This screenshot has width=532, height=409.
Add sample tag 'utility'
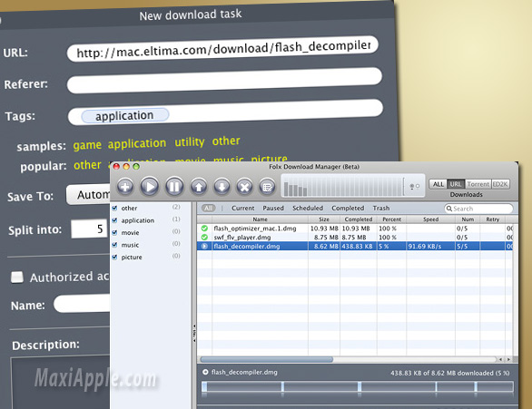(x=190, y=141)
